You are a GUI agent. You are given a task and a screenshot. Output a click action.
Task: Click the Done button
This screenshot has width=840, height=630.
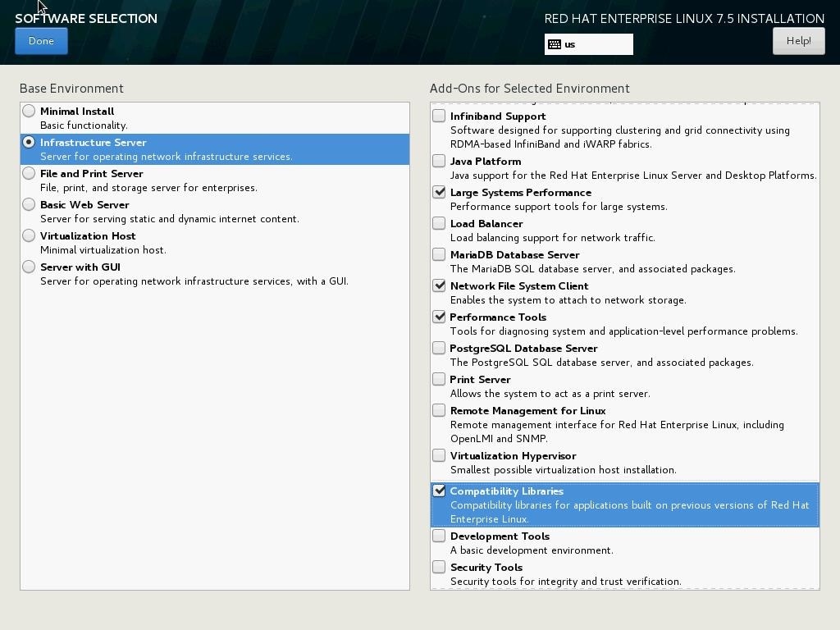41,41
